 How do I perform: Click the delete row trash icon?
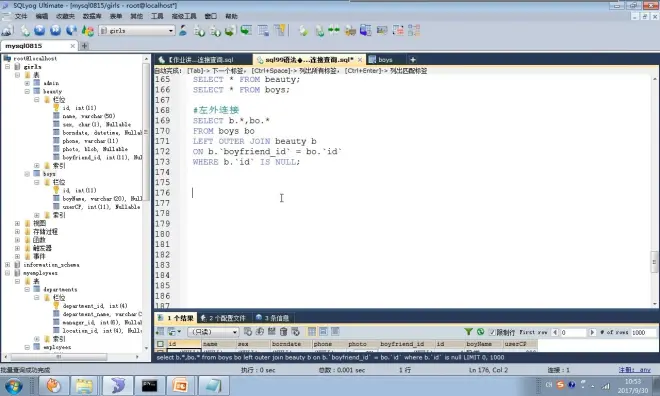284,332
